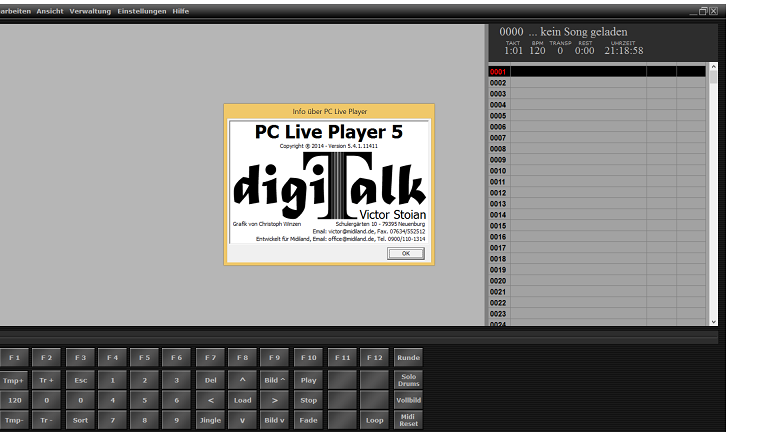
Task: Click the Fade button
Action: coord(309,420)
